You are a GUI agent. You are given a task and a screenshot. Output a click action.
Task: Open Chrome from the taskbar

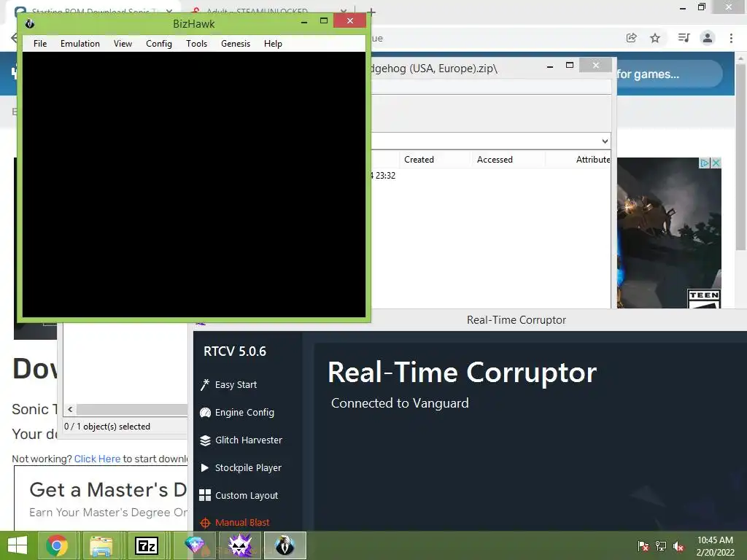[x=57, y=545]
